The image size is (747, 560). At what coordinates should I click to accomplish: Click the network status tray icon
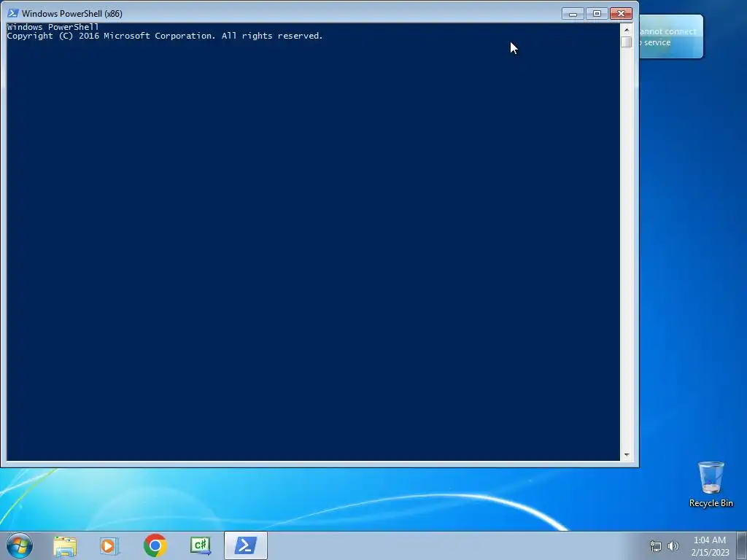[656, 546]
